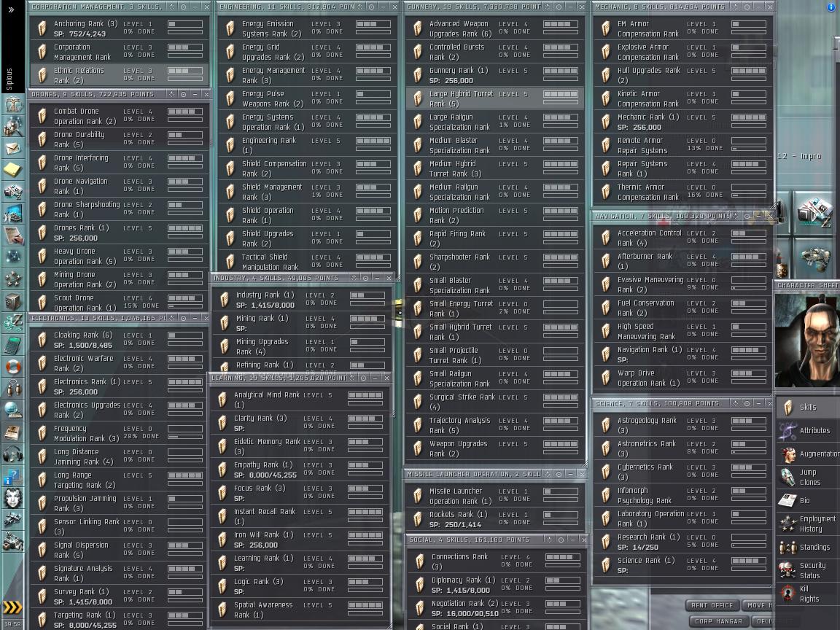840x630 pixels.
Task: Click the yellow chevrons at sidebar bottom
Action: (13, 607)
